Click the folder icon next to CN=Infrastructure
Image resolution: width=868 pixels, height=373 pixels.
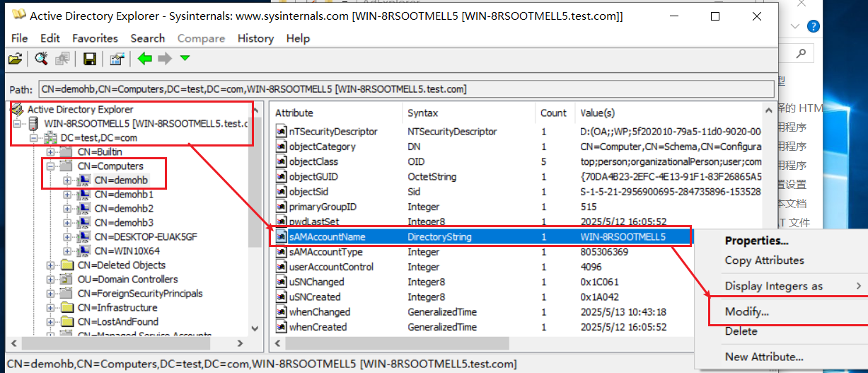[x=67, y=308]
